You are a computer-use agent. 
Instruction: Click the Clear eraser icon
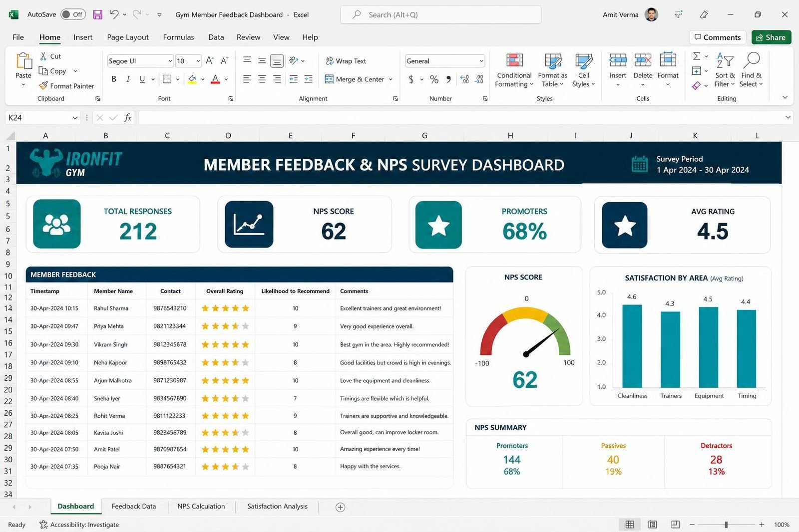pos(697,85)
